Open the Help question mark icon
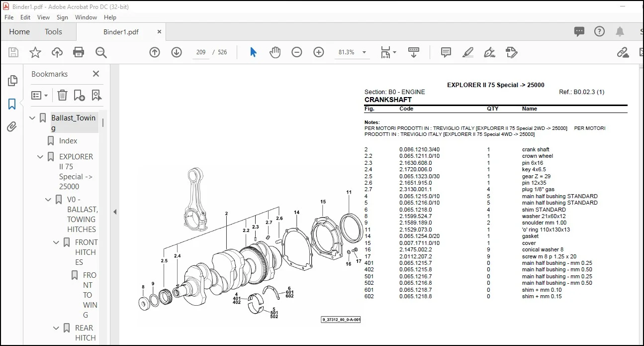644x346 pixels. coord(600,31)
